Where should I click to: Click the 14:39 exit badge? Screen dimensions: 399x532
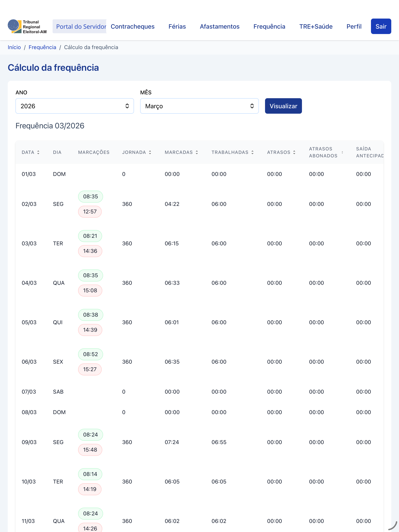pos(90,330)
